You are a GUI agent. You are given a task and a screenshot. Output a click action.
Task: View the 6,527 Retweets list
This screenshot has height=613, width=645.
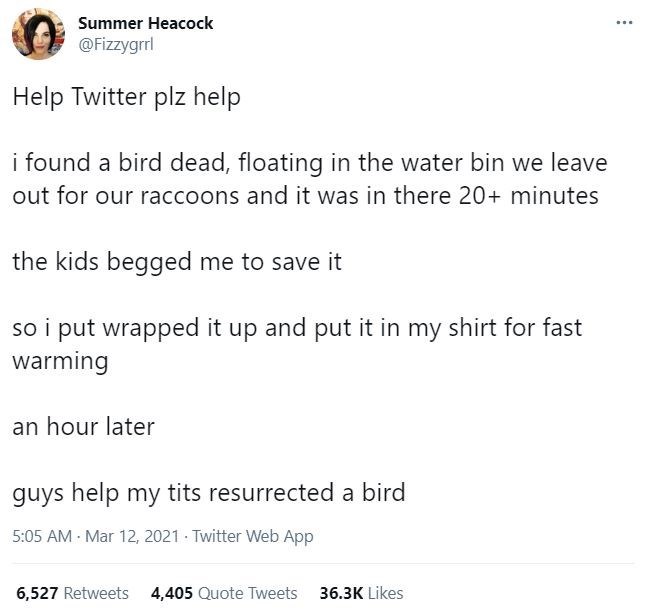[x=72, y=593]
